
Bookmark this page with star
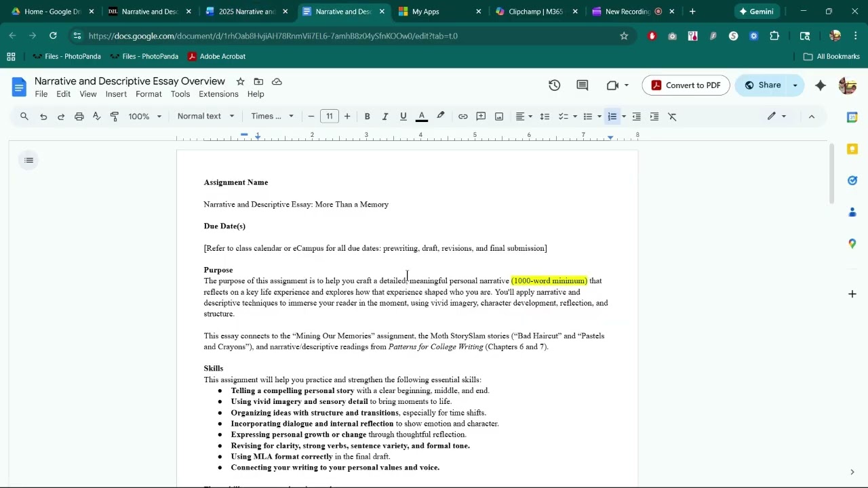click(x=624, y=36)
